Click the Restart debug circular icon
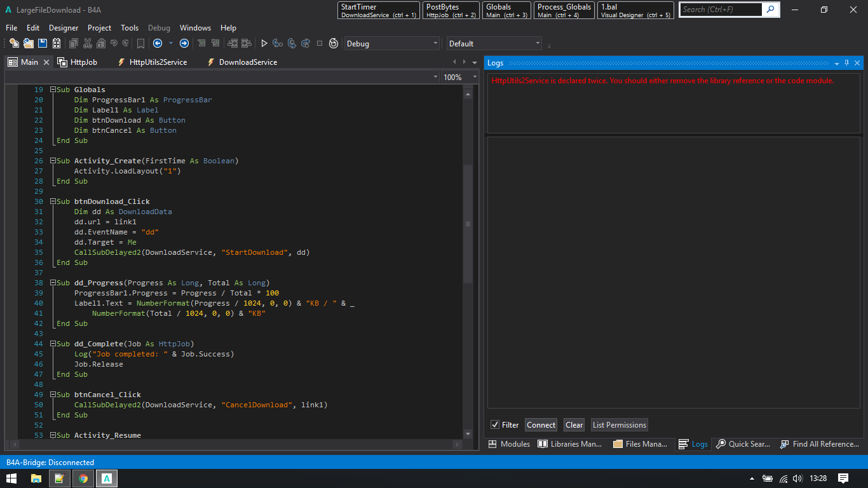The height and width of the screenshot is (488, 868). tap(334, 43)
